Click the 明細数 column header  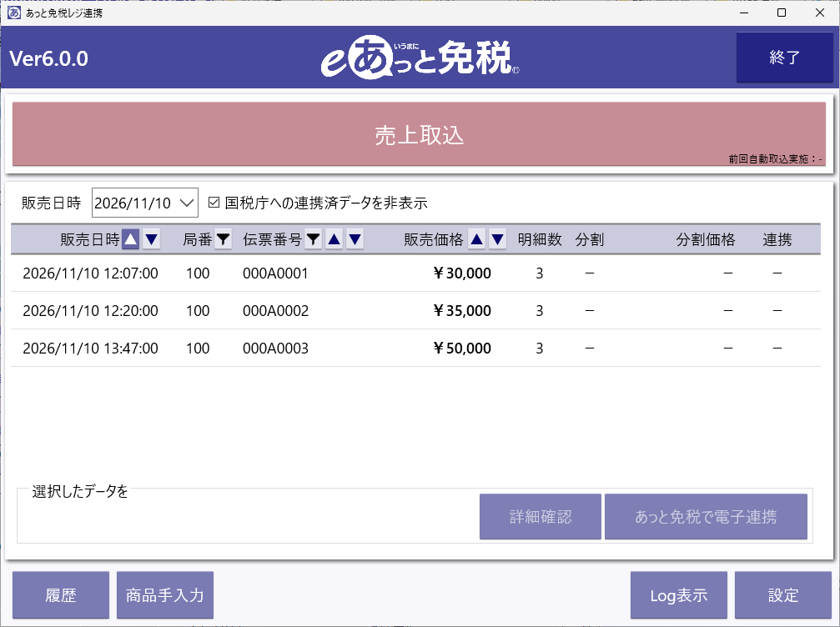[x=540, y=239]
